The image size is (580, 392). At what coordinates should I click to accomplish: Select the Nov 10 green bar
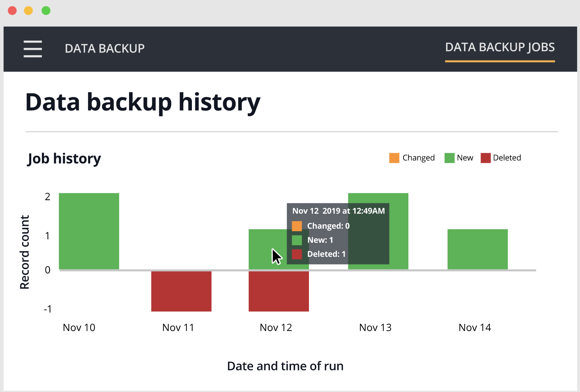(89, 231)
